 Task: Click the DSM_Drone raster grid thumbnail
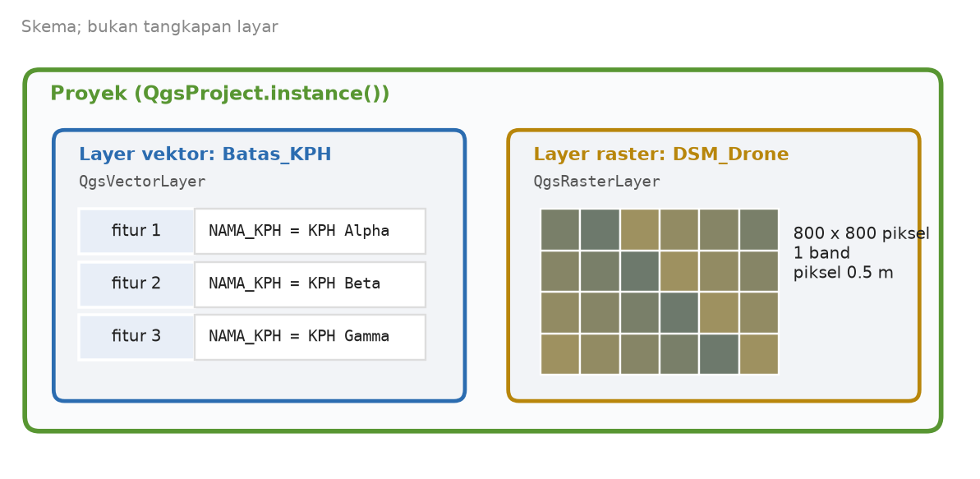click(x=660, y=292)
